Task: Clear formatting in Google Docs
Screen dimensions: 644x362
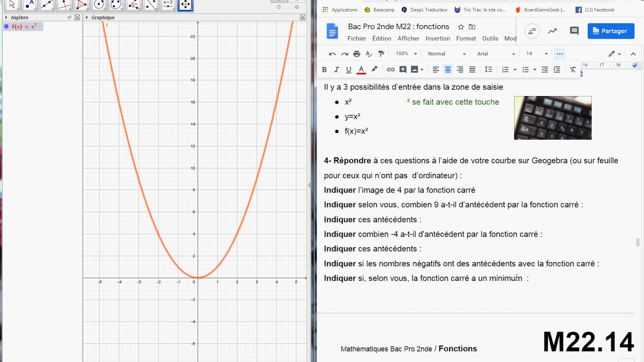Action: point(573,69)
